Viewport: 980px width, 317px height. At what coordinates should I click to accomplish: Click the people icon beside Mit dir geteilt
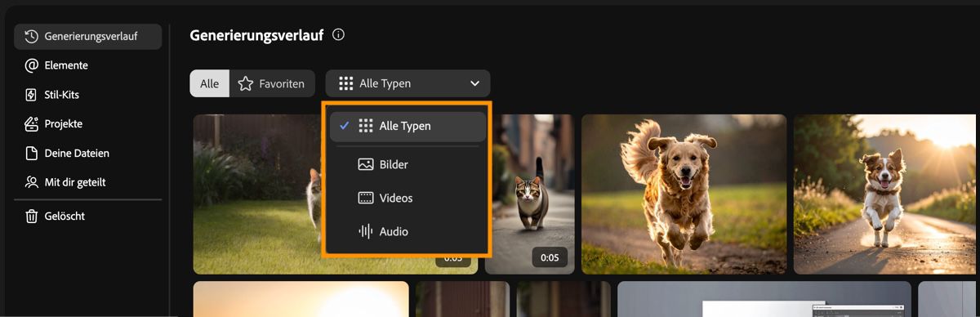32,182
